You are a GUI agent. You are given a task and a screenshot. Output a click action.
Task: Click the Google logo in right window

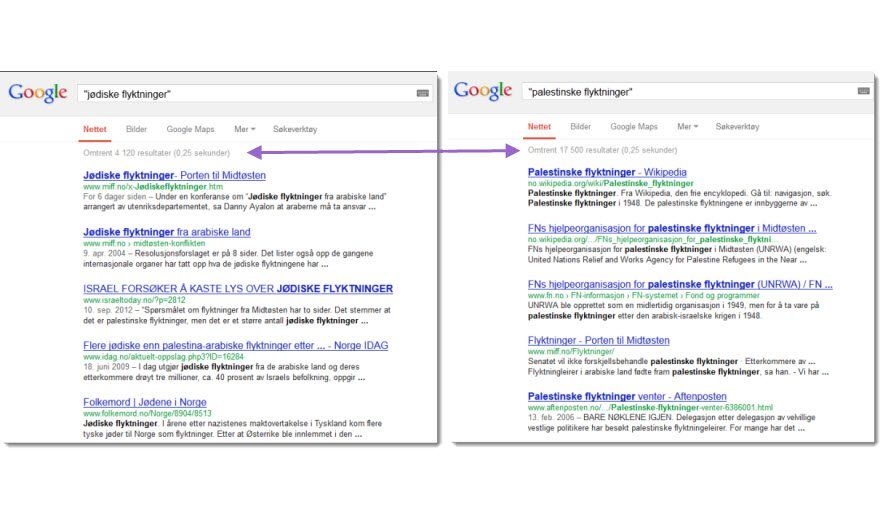click(x=482, y=90)
